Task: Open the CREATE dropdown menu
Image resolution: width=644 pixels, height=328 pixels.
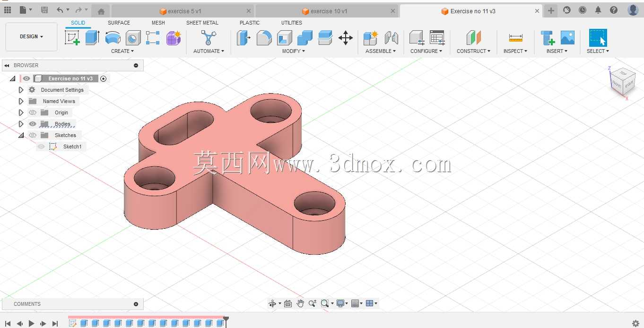Action: point(122,51)
